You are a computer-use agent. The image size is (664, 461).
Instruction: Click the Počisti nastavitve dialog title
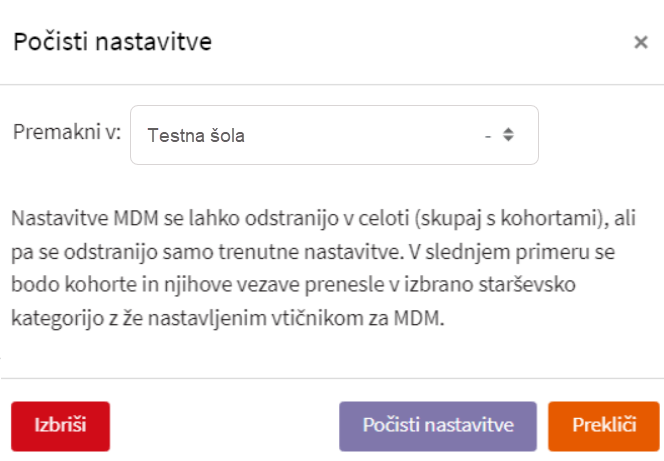[x=111, y=42]
